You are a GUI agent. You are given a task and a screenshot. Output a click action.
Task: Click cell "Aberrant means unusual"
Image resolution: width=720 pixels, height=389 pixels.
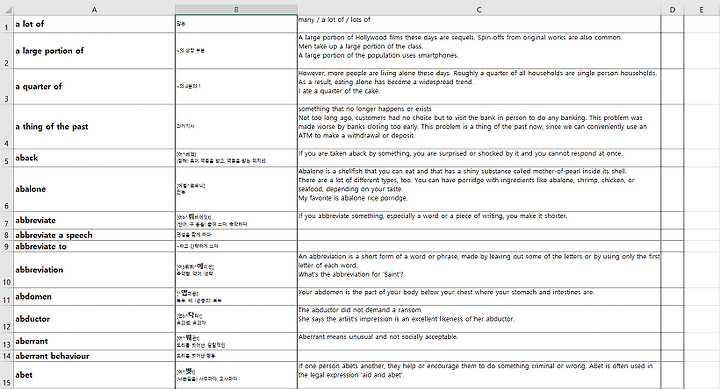pyautogui.click(x=479, y=342)
